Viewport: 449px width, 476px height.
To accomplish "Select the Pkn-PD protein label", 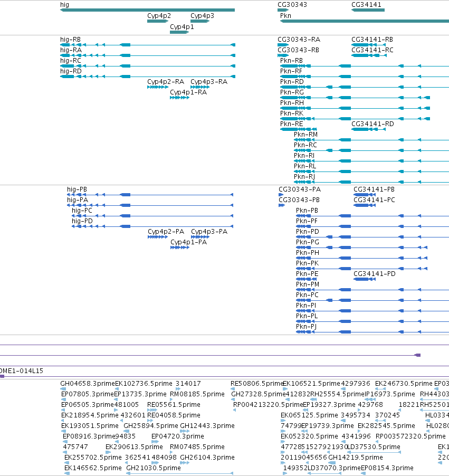I will pos(308,232).
